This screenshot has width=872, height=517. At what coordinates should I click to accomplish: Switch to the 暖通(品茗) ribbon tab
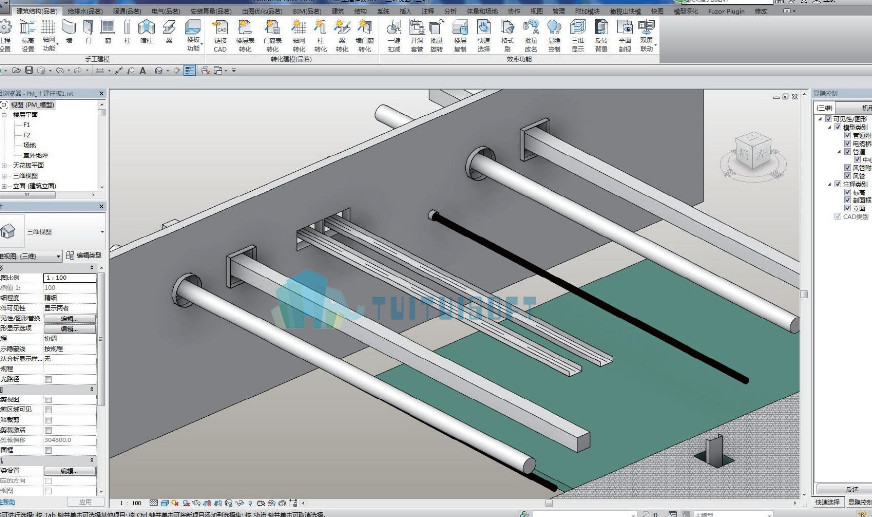pyautogui.click(x=127, y=11)
